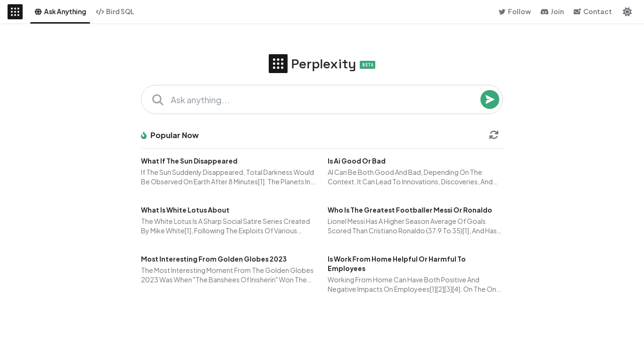Open Twitter via the bird icon near Follow

503,12
